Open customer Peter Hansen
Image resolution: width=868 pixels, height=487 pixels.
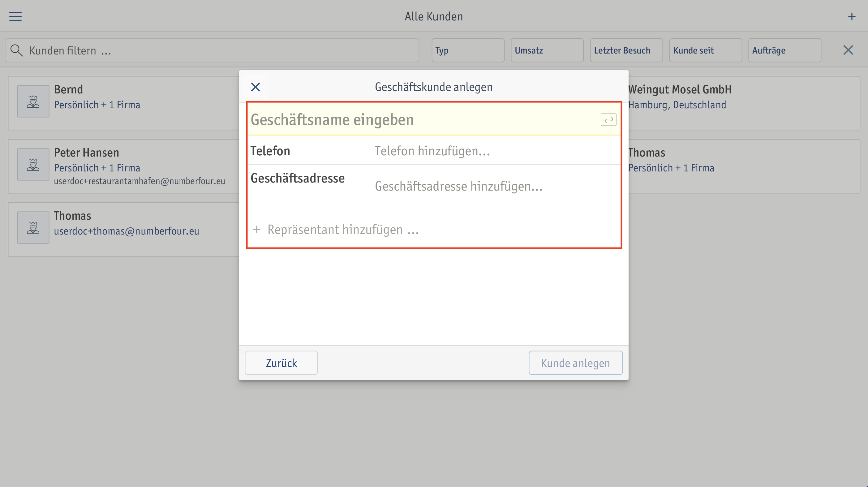point(123,166)
